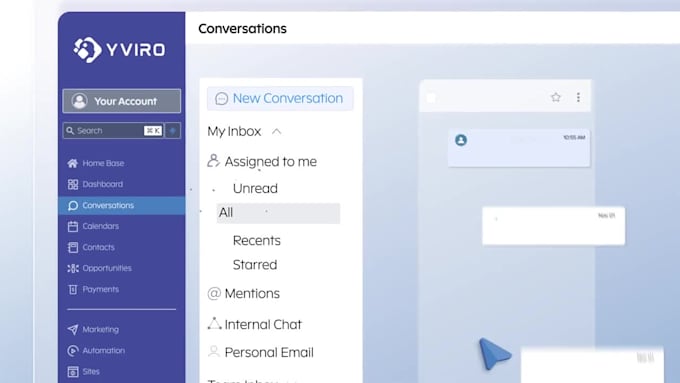Open Your Account switcher
Viewport: 680px width, 383px height.
121,101
